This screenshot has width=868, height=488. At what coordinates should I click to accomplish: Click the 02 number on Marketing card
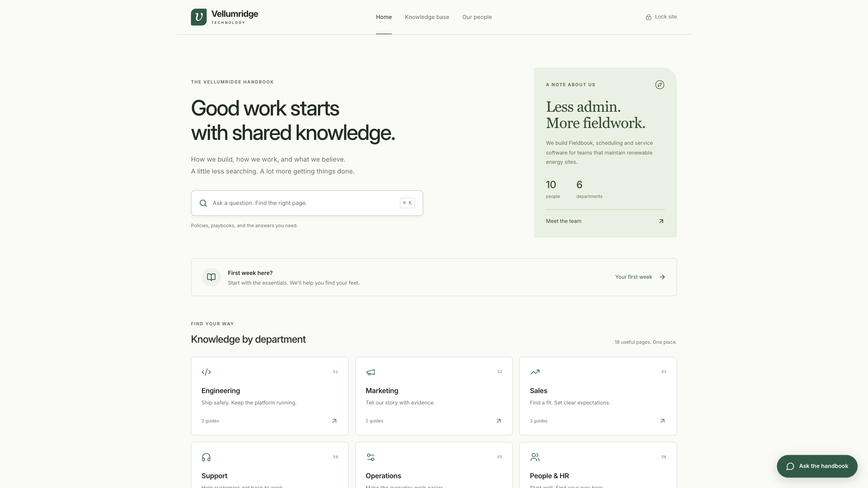[x=499, y=372]
